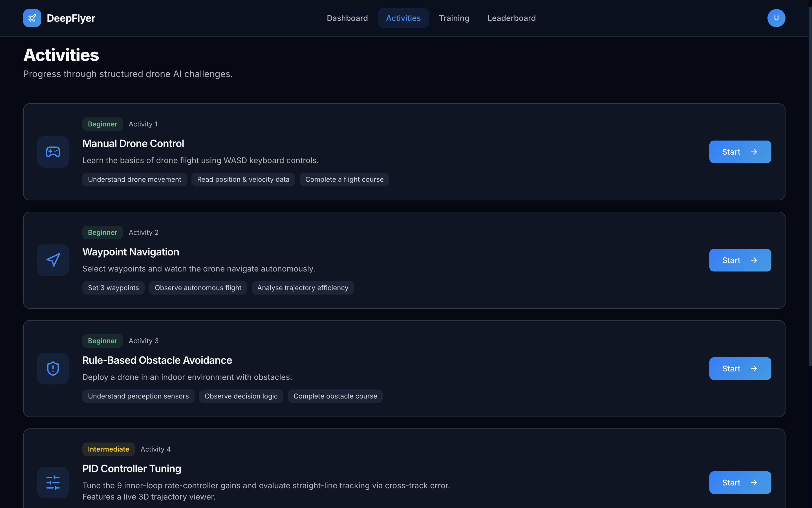Click the navigation arrow icon for Waypoint Navigation

pos(53,260)
